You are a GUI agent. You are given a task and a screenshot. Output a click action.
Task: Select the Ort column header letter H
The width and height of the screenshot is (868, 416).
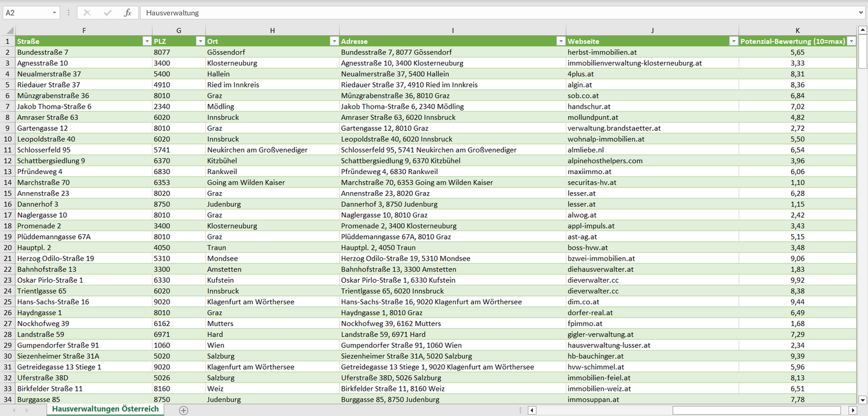point(272,30)
